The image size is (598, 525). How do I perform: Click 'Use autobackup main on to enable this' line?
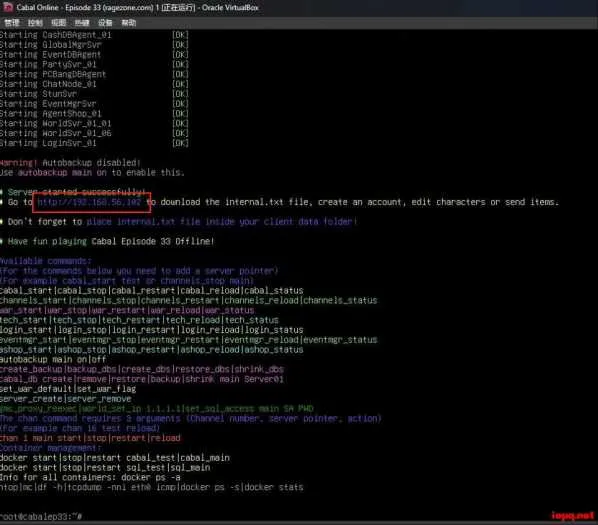[x=92, y=173]
